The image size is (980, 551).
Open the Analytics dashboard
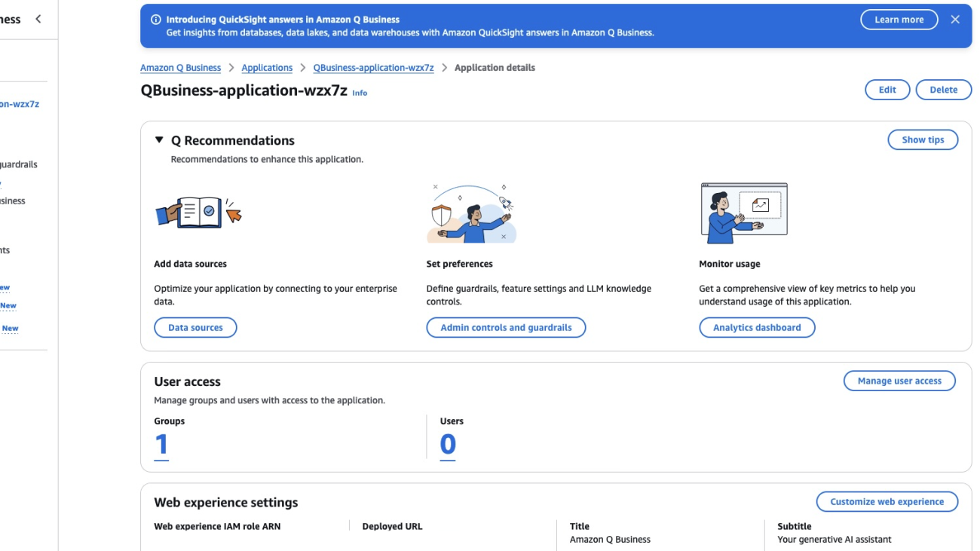(x=757, y=328)
